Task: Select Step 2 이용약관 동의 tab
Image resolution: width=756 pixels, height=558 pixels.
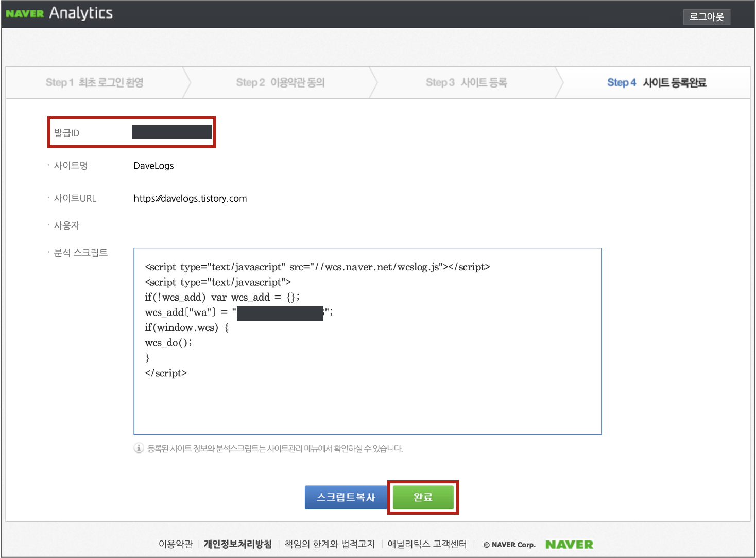Action: (x=281, y=82)
